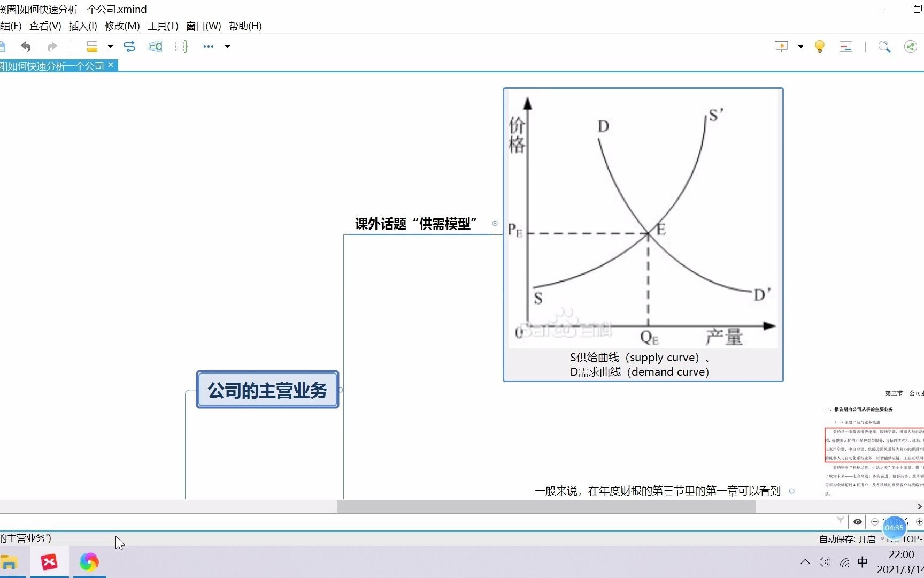
Task: Select the S供给曲线 caption text
Action: (640, 364)
